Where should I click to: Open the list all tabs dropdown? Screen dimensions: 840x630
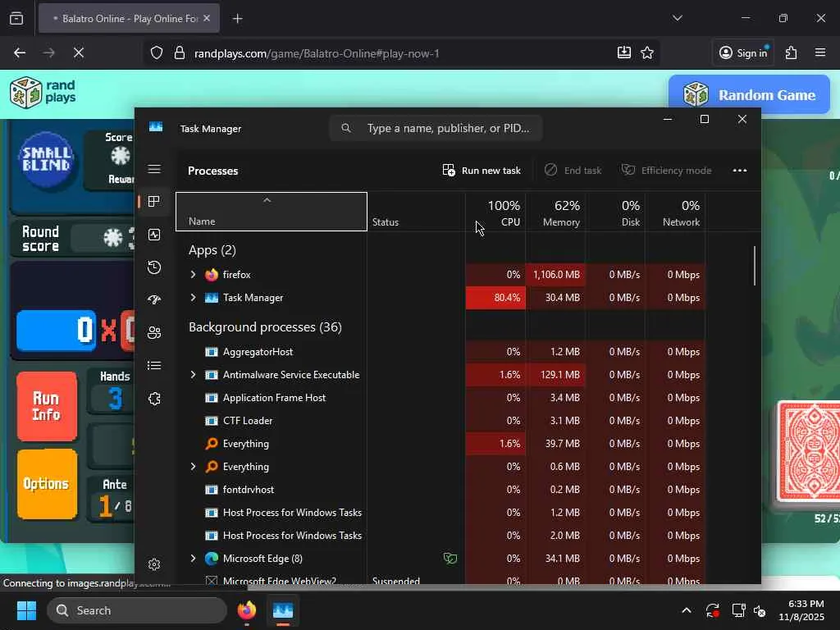[x=677, y=18]
